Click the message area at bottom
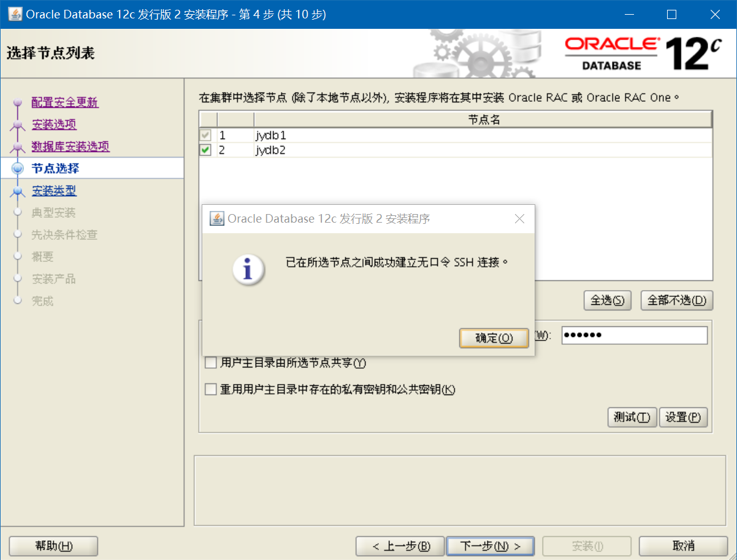737x560 pixels. [459, 489]
